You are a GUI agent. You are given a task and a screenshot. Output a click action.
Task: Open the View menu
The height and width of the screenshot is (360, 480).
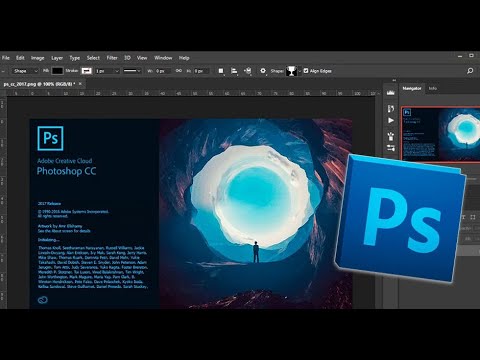pyautogui.click(x=142, y=58)
